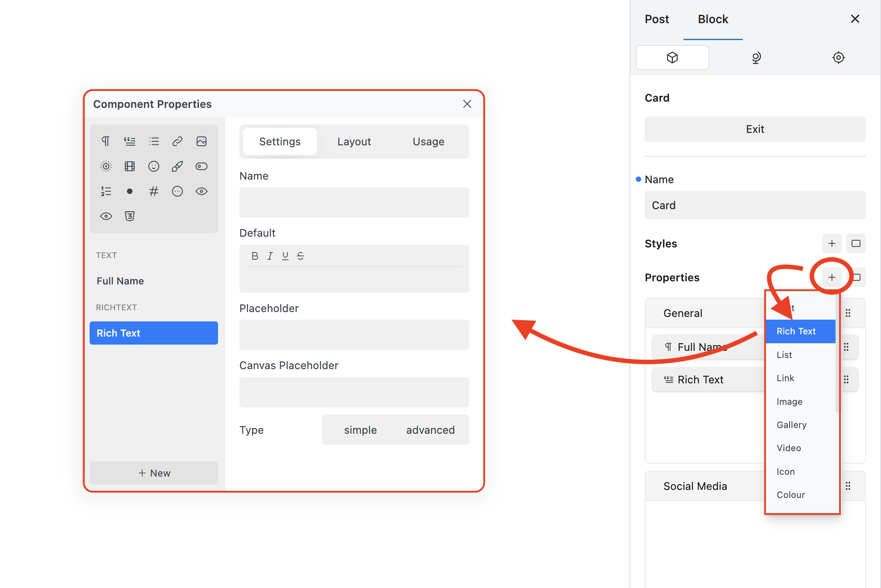The image size is (881, 588).
Task: Set Type to simple
Action: pyautogui.click(x=360, y=430)
